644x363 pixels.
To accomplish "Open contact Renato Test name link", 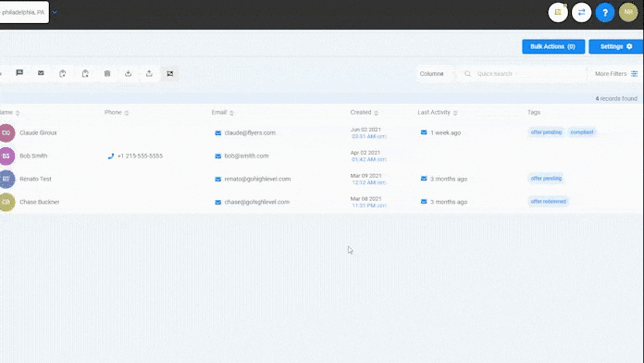I will pos(35,179).
